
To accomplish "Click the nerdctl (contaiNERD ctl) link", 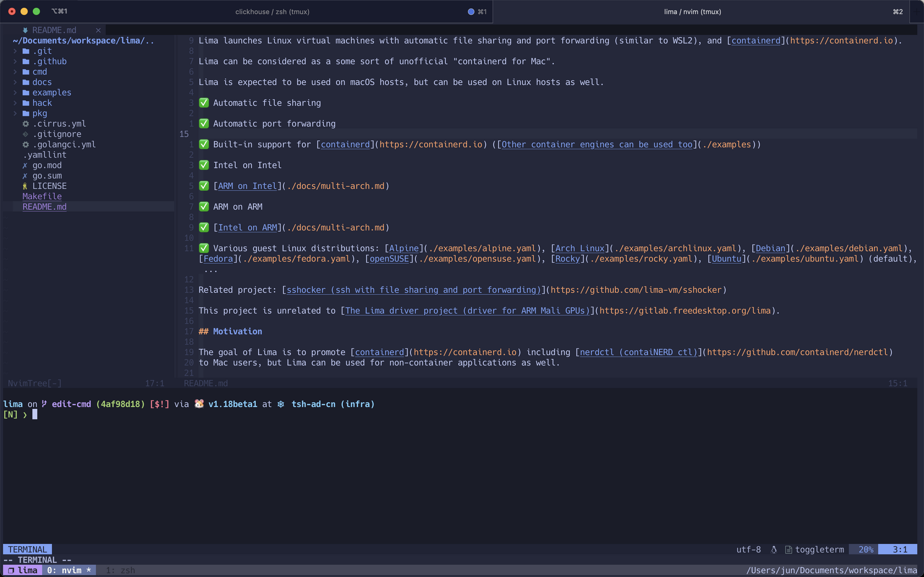I will pyautogui.click(x=638, y=352).
